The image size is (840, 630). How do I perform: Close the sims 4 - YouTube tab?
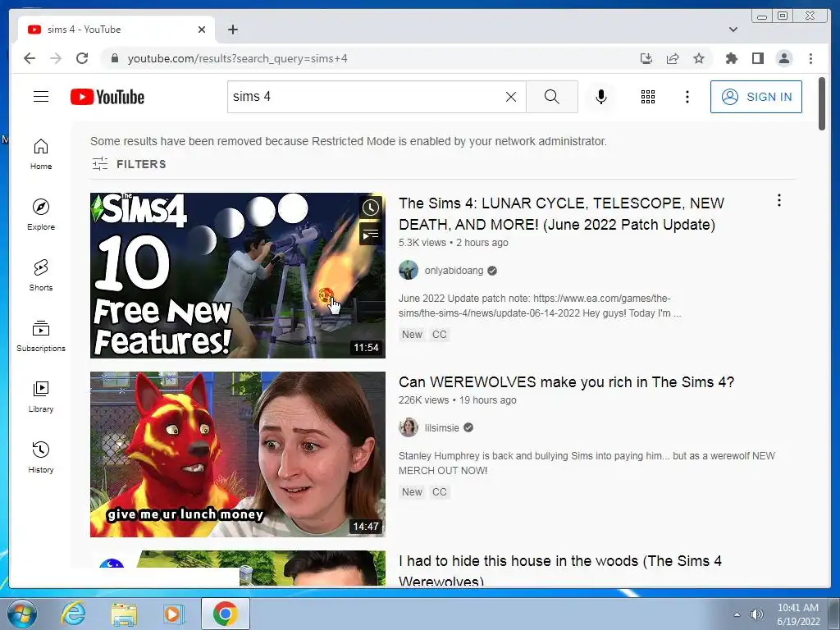click(x=202, y=30)
